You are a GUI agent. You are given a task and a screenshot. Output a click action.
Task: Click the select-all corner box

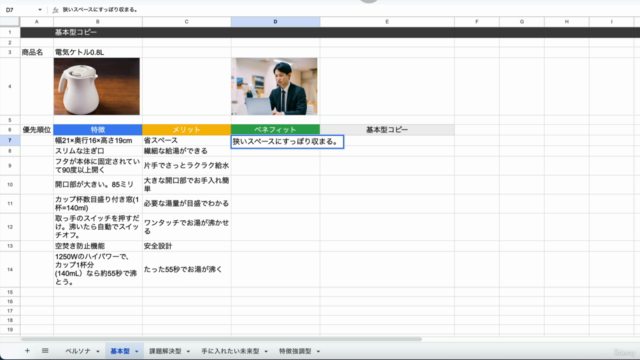10,22
